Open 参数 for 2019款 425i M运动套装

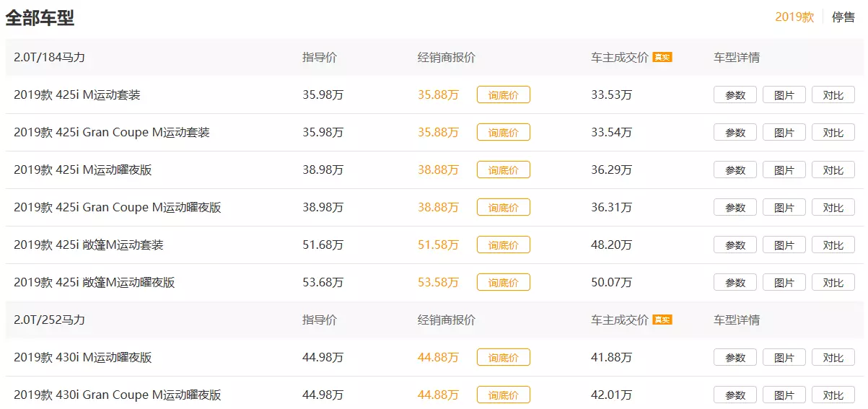point(735,95)
